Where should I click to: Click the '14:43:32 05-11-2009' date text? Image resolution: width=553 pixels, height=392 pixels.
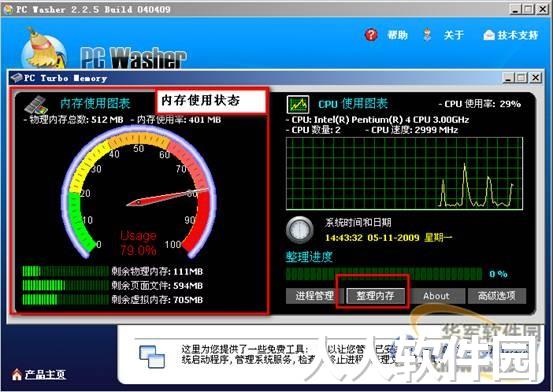[372, 237]
